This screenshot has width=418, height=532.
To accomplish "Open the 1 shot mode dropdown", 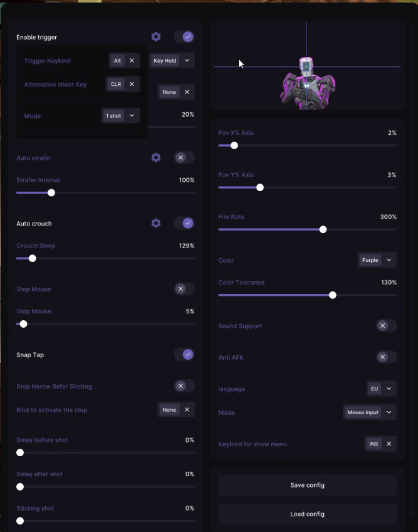I will 120,116.
